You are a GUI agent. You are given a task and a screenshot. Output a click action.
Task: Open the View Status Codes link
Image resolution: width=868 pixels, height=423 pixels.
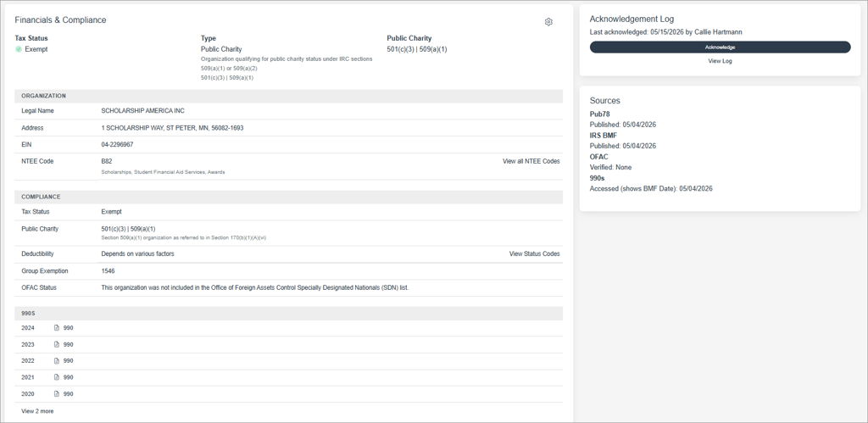[534, 253]
